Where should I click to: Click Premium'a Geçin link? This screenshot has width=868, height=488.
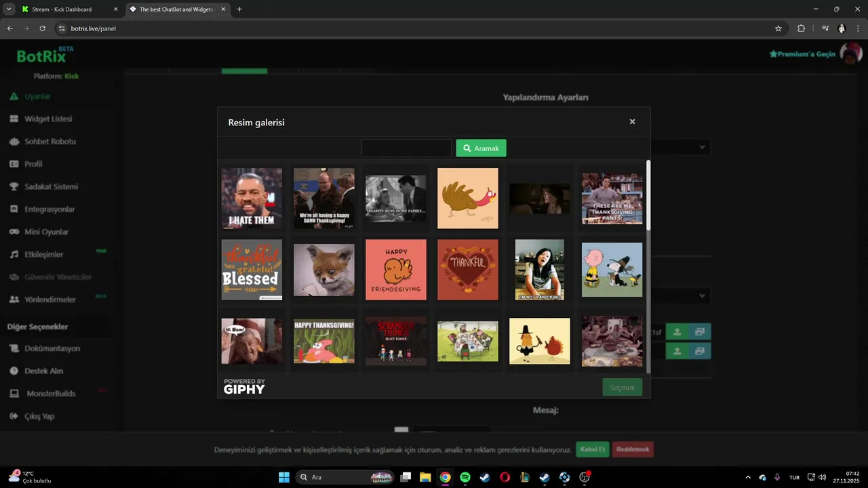tap(803, 54)
